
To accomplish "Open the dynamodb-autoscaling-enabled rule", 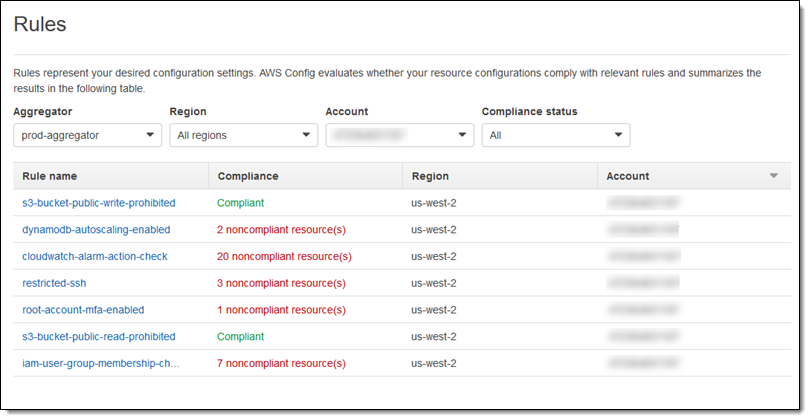I will pyautogui.click(x=96, y=229).
